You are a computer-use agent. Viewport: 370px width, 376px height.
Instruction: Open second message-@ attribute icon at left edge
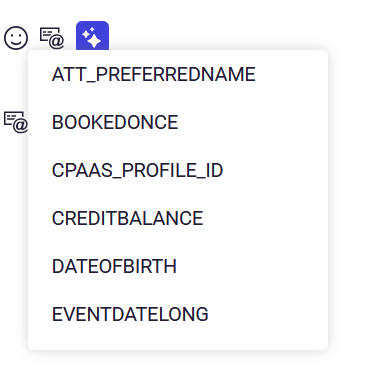(16, 122)
